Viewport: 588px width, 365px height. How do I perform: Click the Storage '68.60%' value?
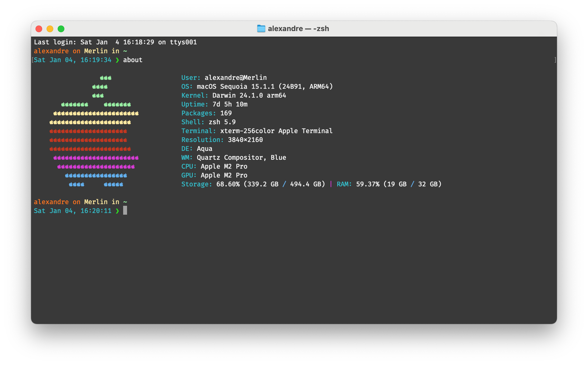point(228,184)
